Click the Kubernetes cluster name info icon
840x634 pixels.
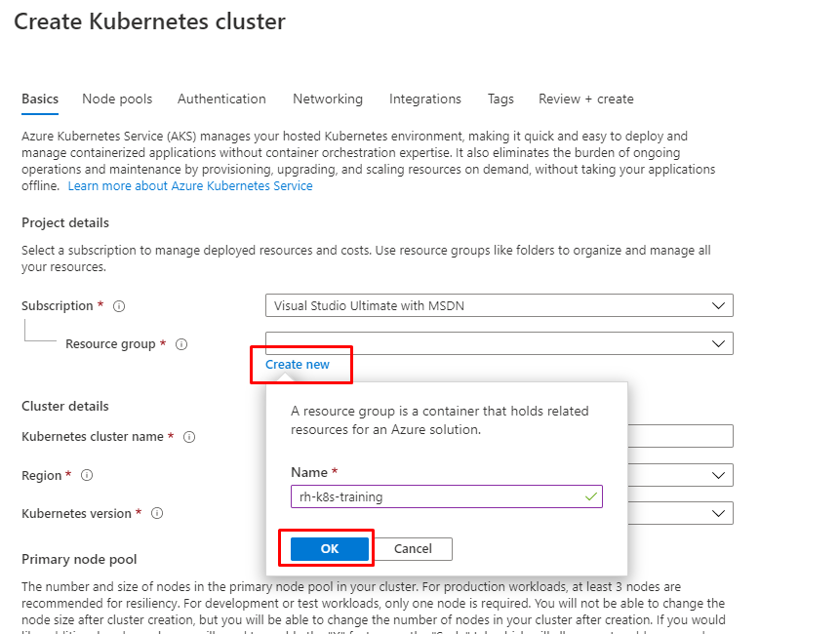pos(189,437)
